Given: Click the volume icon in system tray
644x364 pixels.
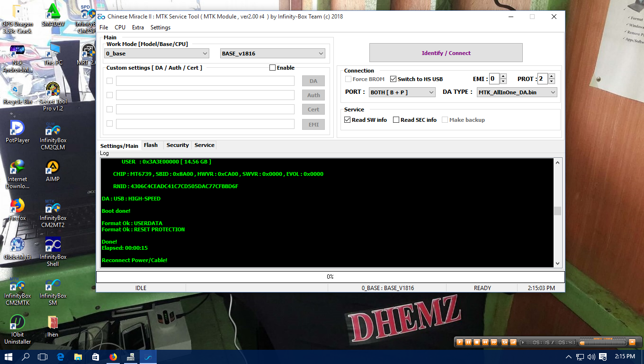Looking at the screenshot, I should [x=591, y=357].
